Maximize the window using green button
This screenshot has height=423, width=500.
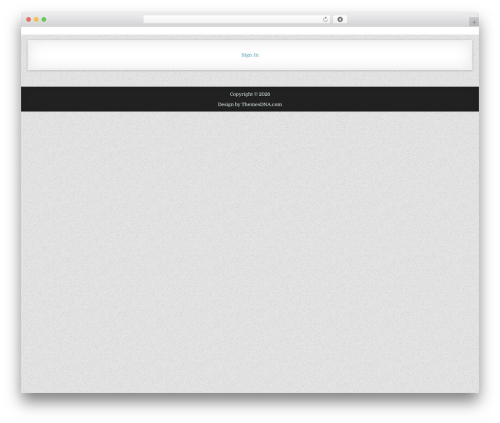coord(44,19)
